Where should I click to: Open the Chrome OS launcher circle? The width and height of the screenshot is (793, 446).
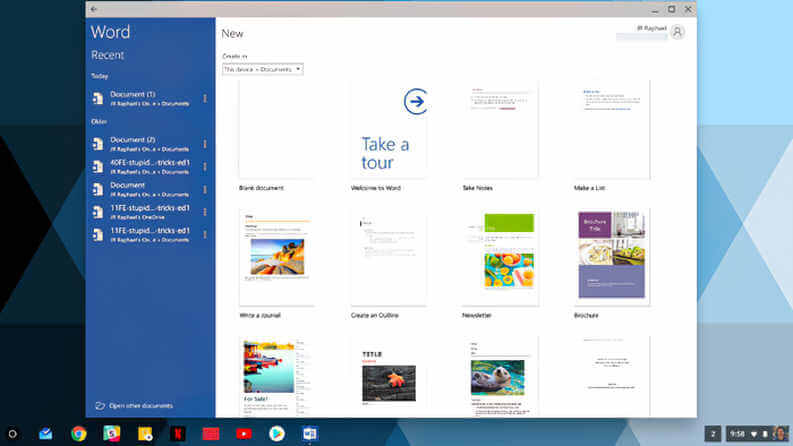click(x=13, y=434)
